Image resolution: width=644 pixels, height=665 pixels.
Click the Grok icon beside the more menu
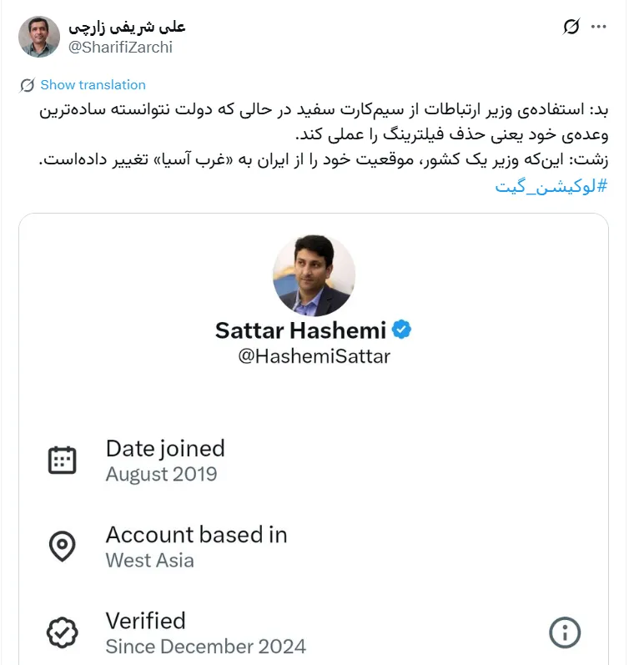click(x=571, y=27)
